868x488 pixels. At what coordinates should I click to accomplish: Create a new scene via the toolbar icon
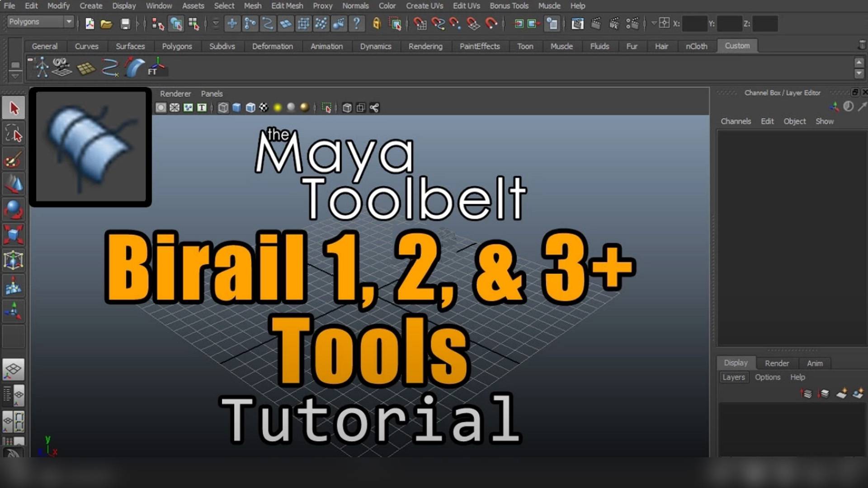[x=90, y=23]
